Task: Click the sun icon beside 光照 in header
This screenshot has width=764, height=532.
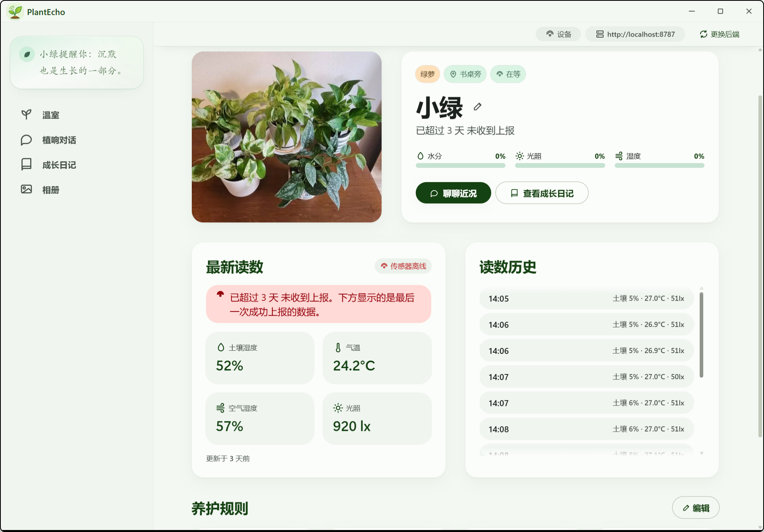Action: coord(519,156)
